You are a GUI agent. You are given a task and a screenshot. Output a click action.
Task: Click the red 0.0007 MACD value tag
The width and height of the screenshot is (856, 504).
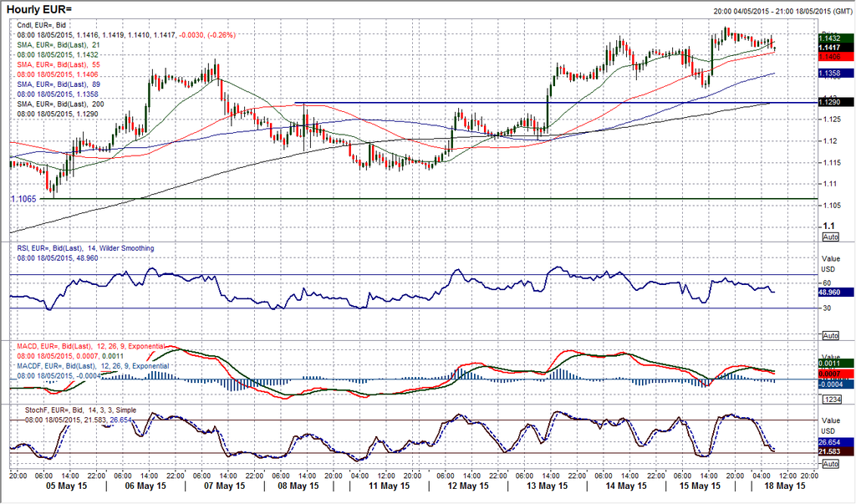836,374
